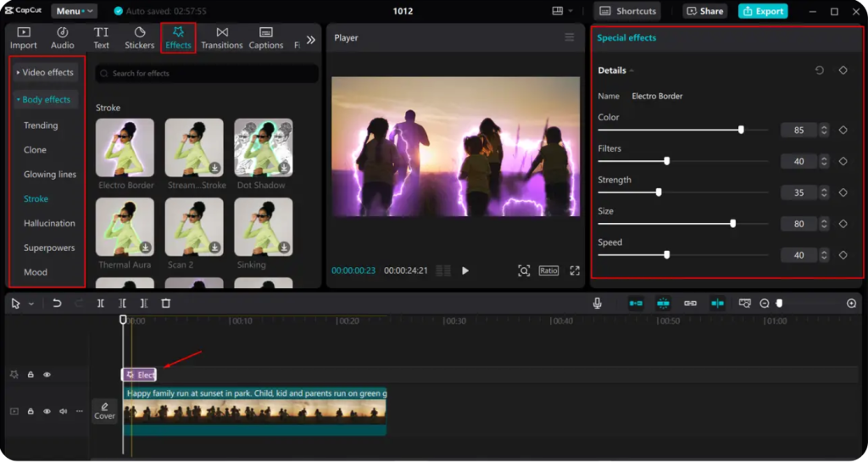The width and height of the screenshot is (868, 462).
Task: Enter fullscreen player view
Action: pos(575,270)
